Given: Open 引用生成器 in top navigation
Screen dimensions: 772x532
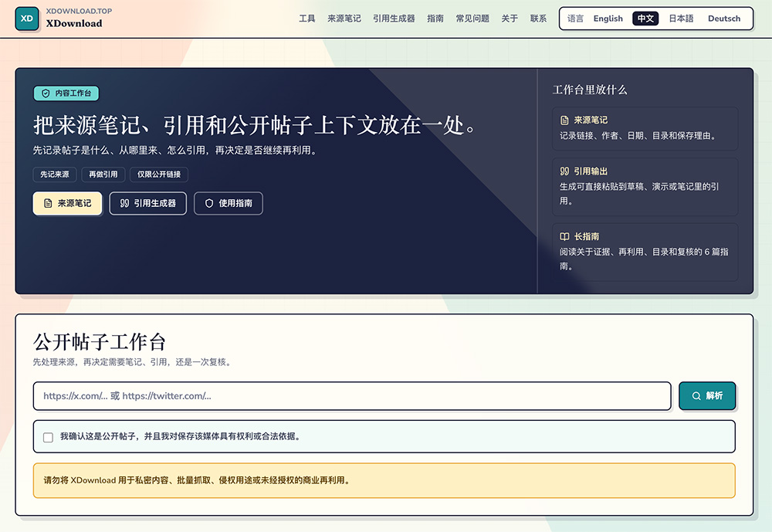Looking at the screenshot, I should tap(394, 19).
